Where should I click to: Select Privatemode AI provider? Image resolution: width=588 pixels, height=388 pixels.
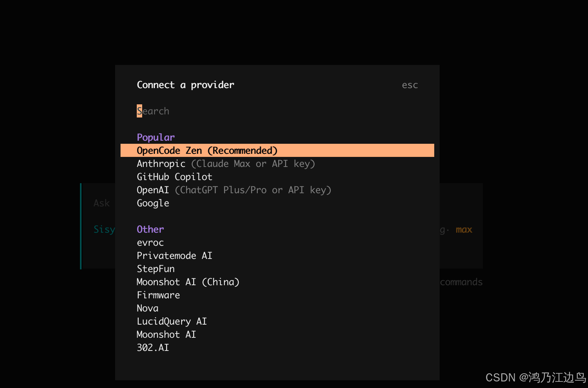pos(277,255)
